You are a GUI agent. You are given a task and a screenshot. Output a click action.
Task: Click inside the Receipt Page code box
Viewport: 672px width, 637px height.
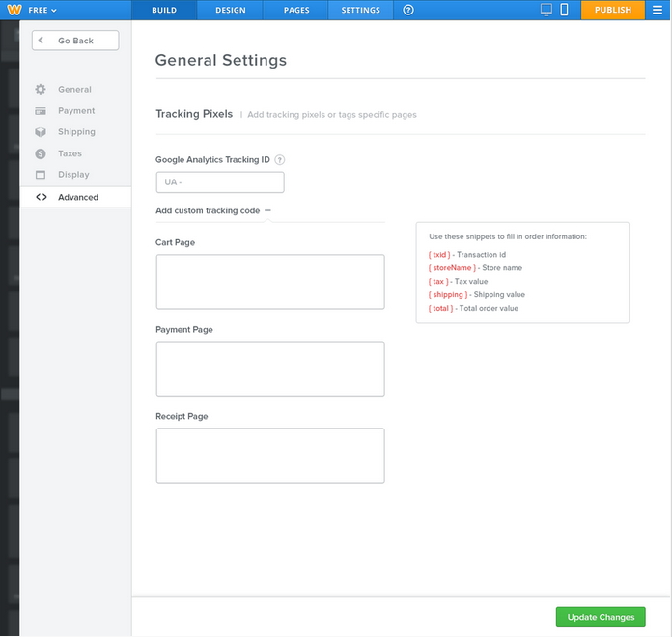click(x=270, y=456)
